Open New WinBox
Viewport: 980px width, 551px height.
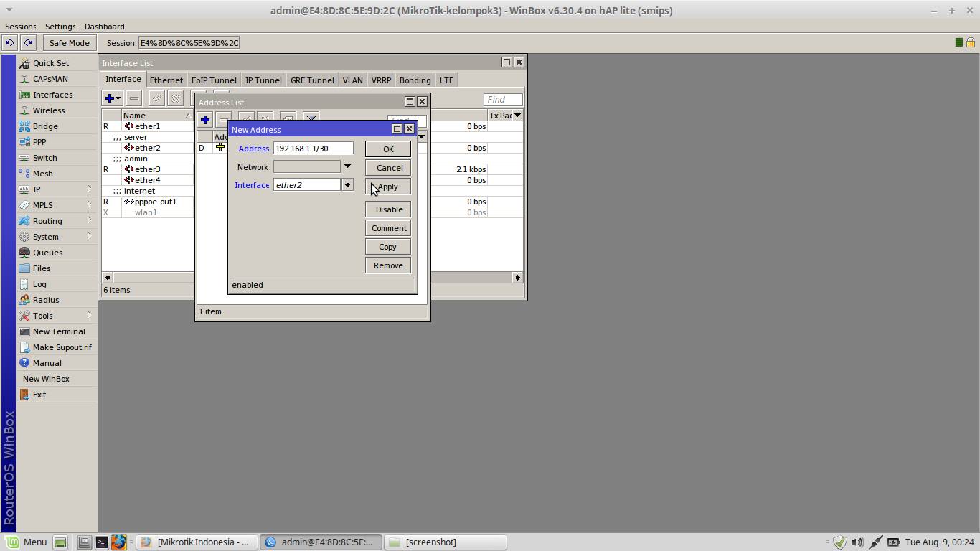point(46,379)
